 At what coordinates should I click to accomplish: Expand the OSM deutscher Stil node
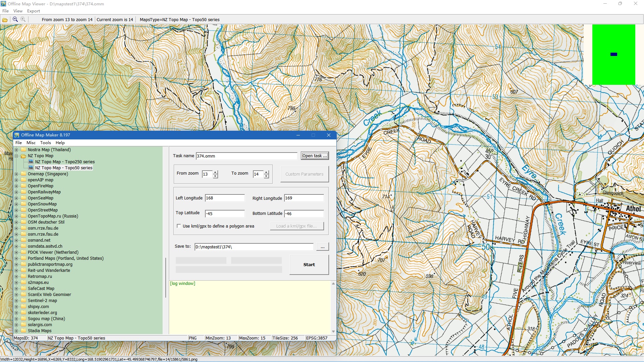(x=16, y=222)
